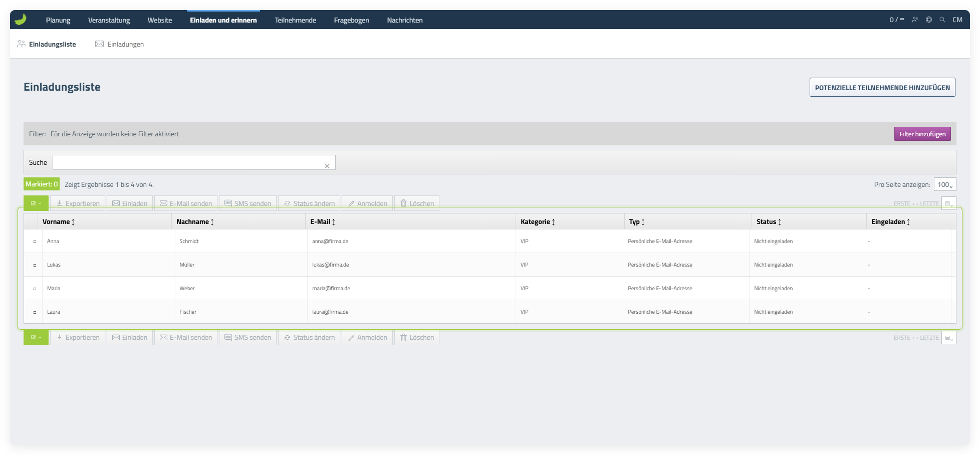
Task: Open the CM user account menu
Action: 957,20
